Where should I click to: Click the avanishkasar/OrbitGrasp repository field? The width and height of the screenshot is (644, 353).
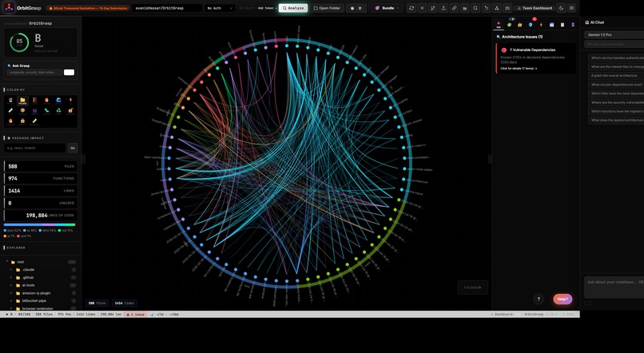pyautogui.click(x=167, y=8)
